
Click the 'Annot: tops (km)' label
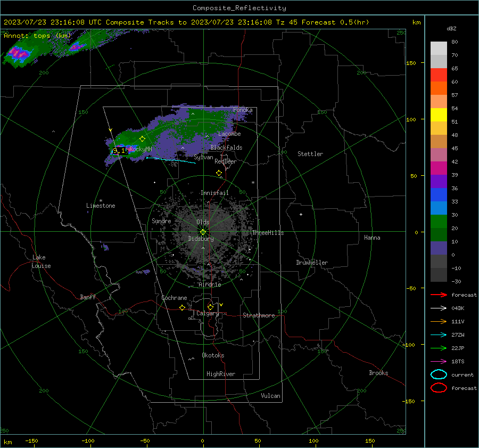click(x=37, y=36)
